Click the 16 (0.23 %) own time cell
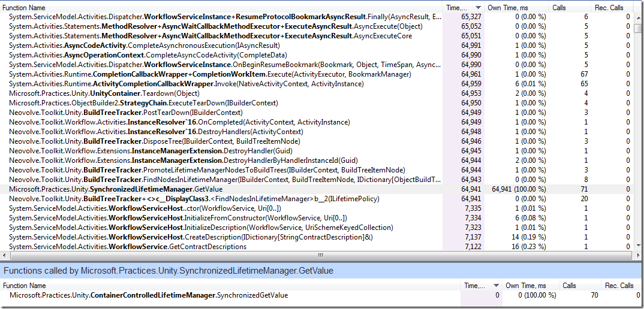Image resolution: width=644 pixels, height=309 pixels. pyautogui.click(x=528, y=246)
